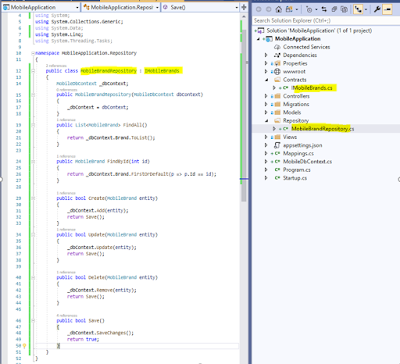This screenshot has height=364, width=400.
Task: Expand the Controllers folder arrow
Action: pyautogui.click(x=266, y=96)
